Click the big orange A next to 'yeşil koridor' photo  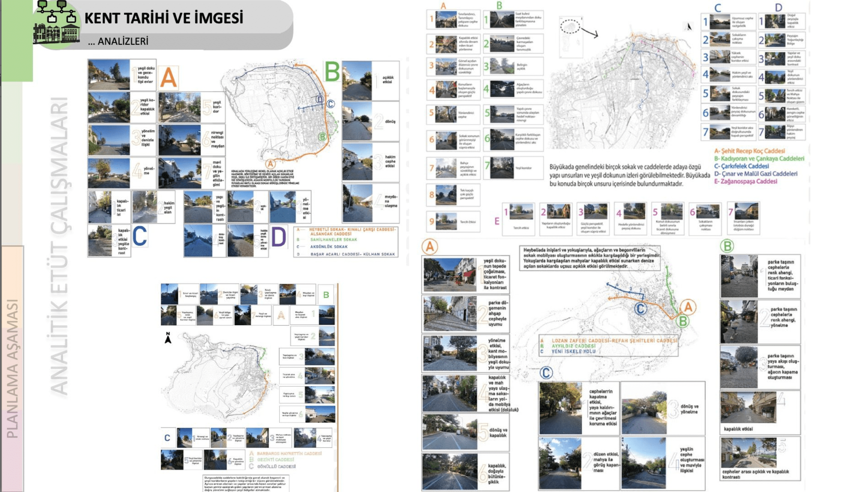click(168, 78)
